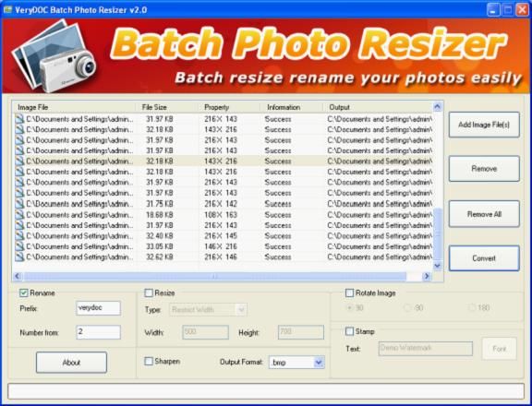This screenshot has height=406, width=532.
Task: Open the Output Format dropdown
Action: coord(319,363)
